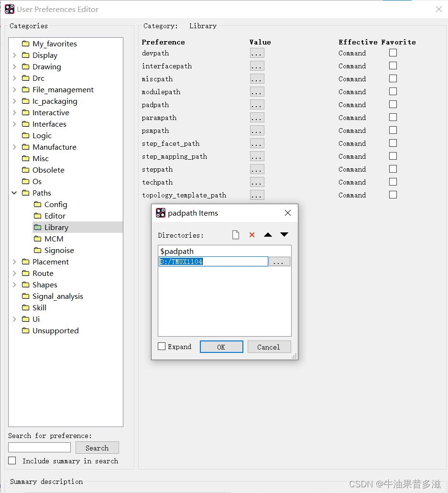
Task: Select the MCM folder in the tree
Action: pyautogui.click(x=54, y=239)
